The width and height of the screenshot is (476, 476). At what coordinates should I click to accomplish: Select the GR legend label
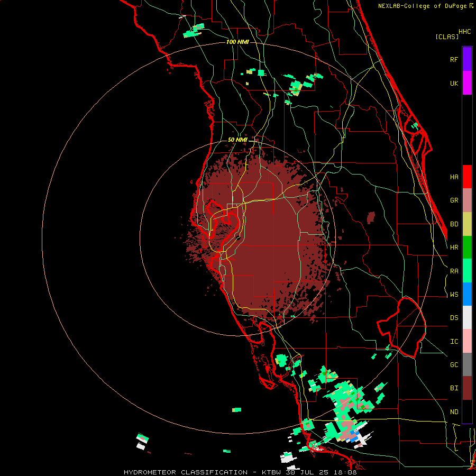point(454,200)
